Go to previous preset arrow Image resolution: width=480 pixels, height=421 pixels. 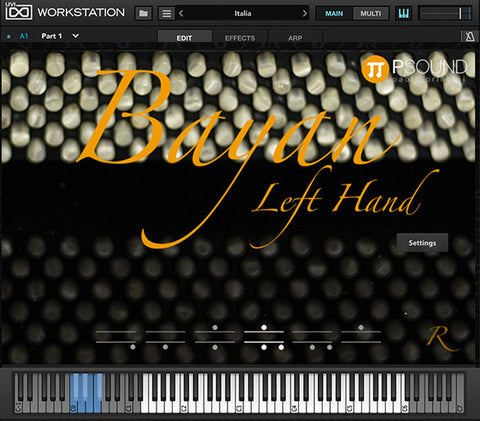pos(181,13)
